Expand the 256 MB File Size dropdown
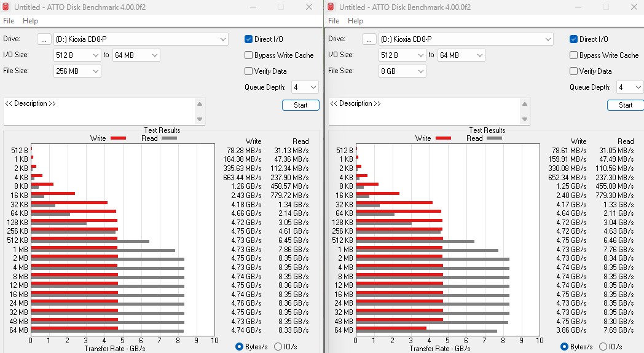This screenshot has height=353, width=644. click(77, 71)
